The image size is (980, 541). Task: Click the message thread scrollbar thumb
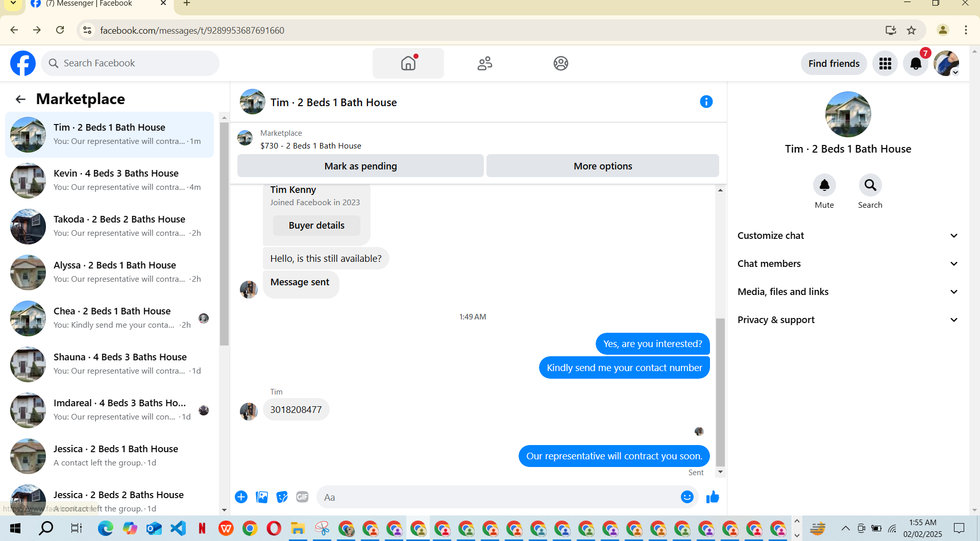point(720,392)
